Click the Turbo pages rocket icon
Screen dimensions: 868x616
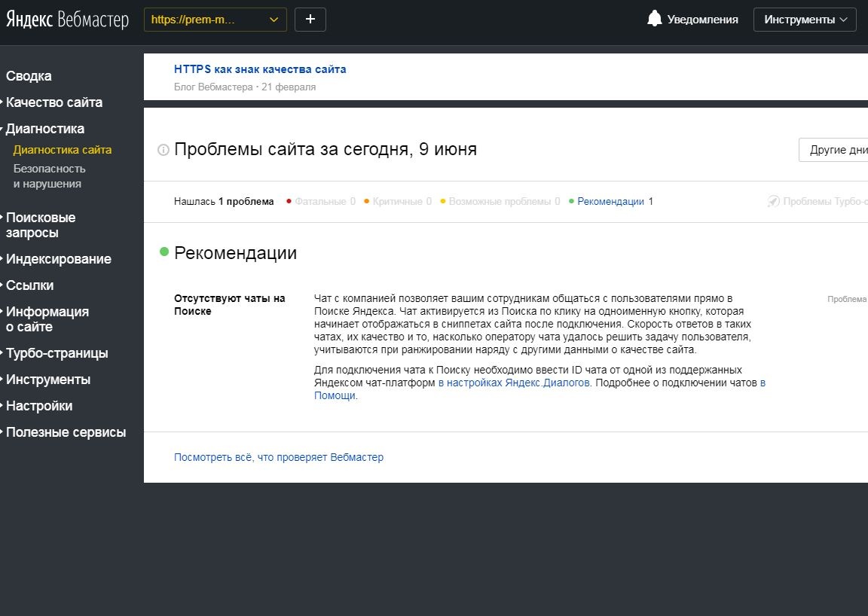773,201
